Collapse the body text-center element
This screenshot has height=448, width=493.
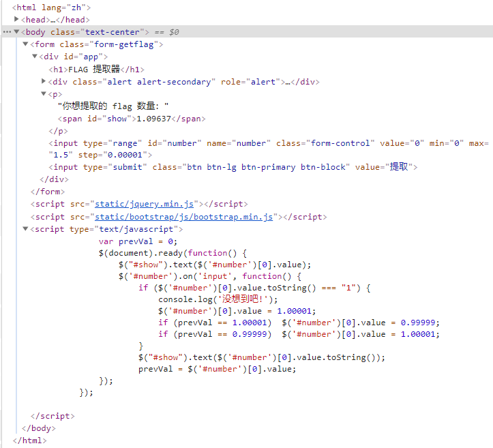click(x=16, y=32)
